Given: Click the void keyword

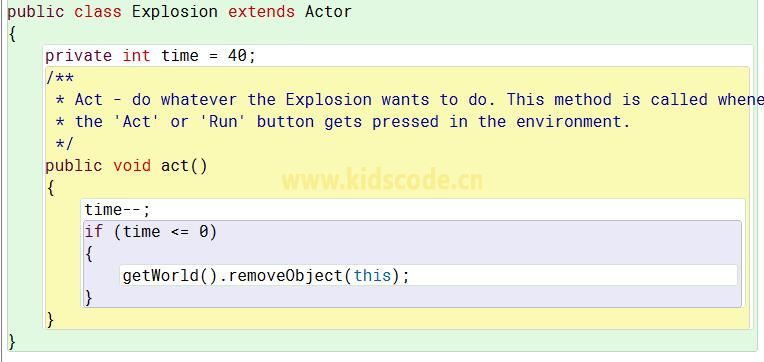Looking at the screenshot, I should [x=132, y=166].
